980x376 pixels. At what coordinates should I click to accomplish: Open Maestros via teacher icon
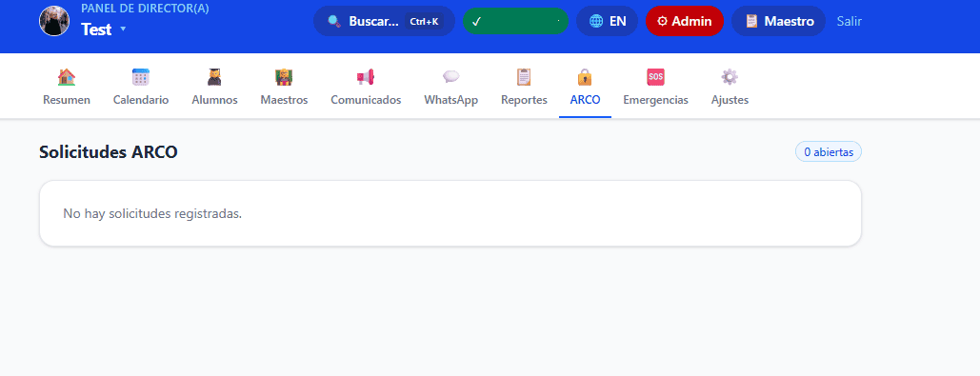284,77
